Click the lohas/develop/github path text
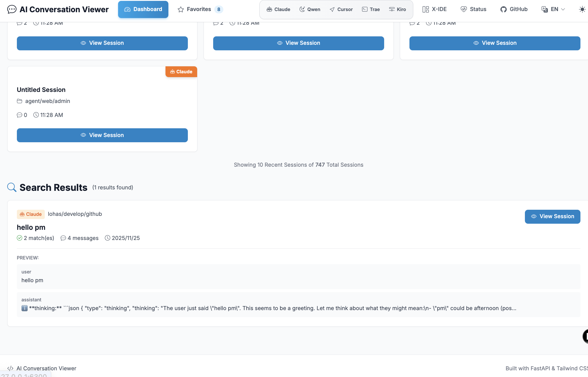 click(75, 214)
